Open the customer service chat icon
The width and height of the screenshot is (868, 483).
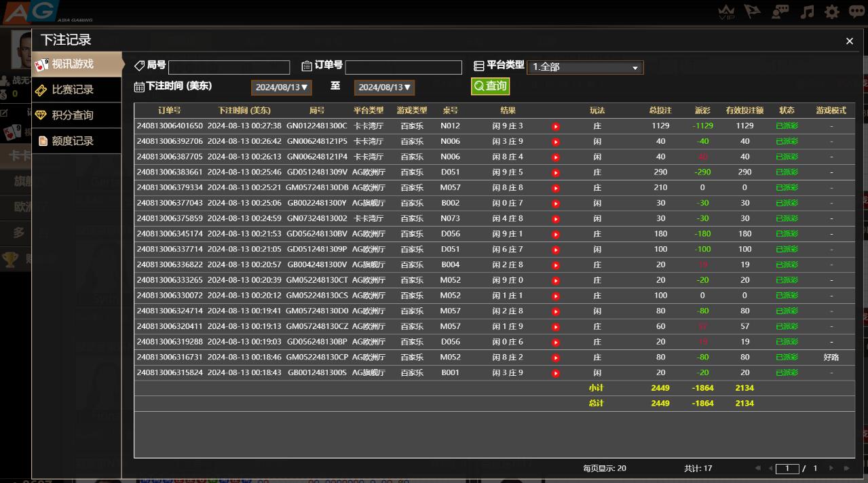pyautogui.click(x=780, y=12)
